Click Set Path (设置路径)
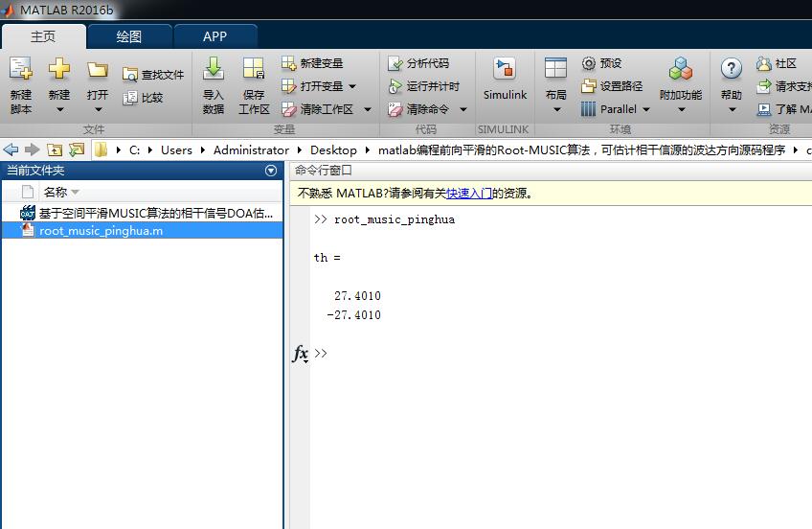812x529 pixels. pyautogui.click(x=612, y=86)
